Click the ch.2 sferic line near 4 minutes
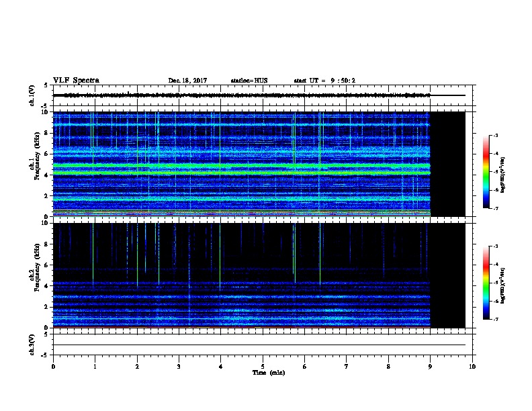Screen dimensions: 532x411 220,257
